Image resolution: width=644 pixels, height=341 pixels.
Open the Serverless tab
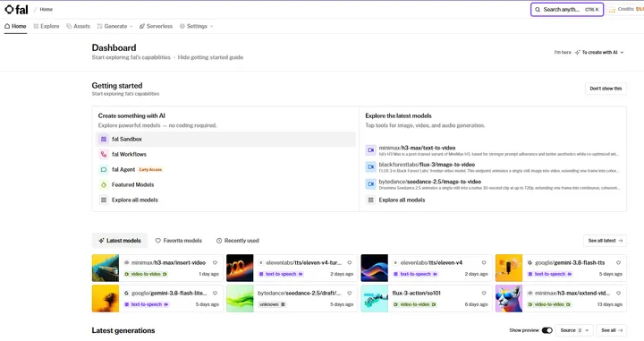156,26
